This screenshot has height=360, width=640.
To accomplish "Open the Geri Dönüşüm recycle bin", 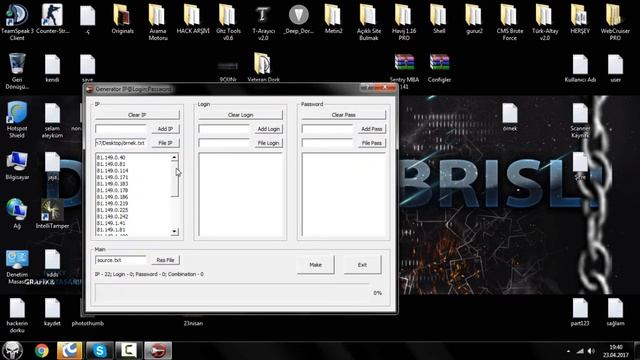I will tap(17, 70).
